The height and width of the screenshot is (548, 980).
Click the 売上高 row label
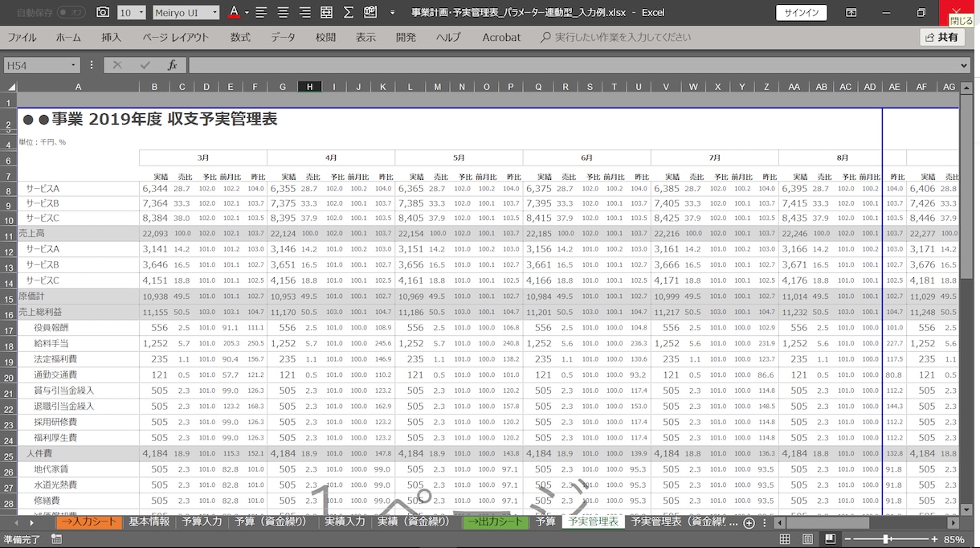(33, 234)
